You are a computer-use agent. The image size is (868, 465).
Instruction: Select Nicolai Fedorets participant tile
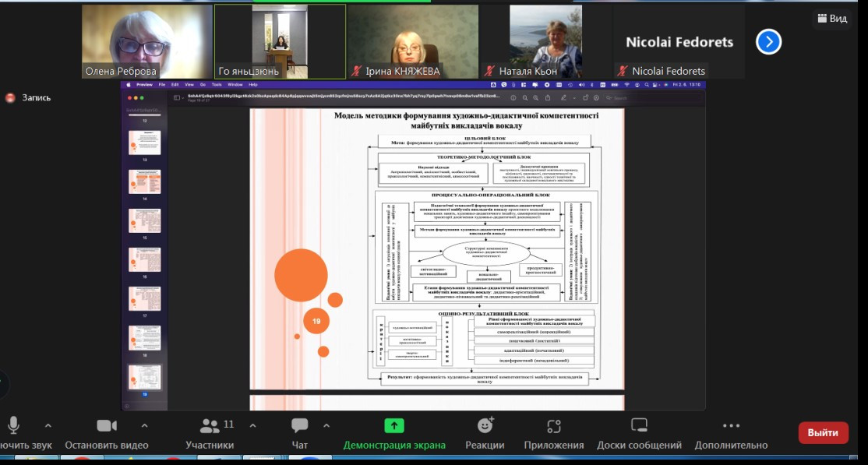[x=679, y=43]
